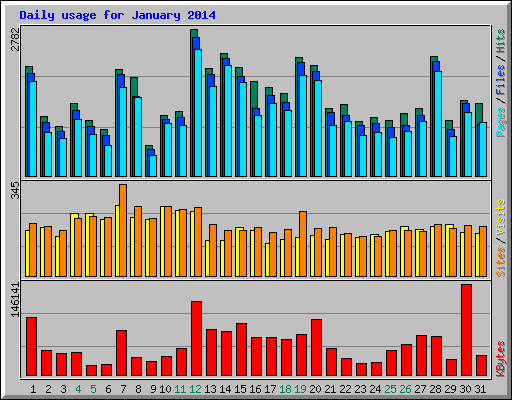Click the green day label 4
Viewport: 512px width, 400px height.
tap(78, 389)
